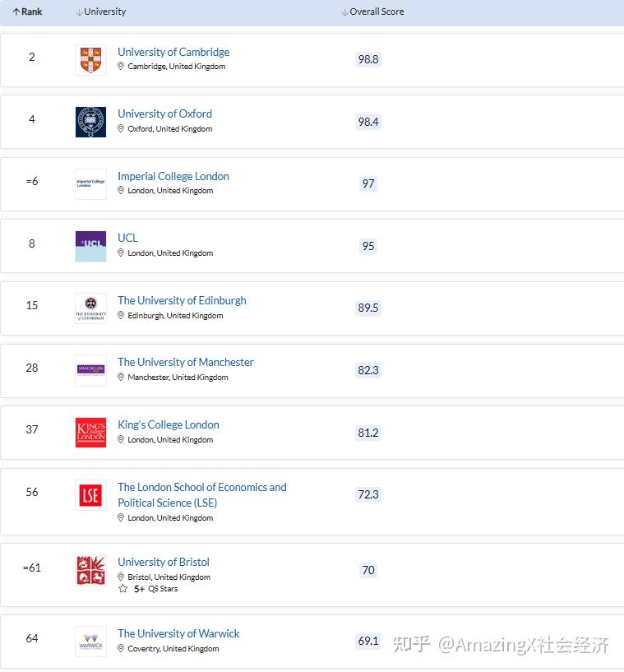The height and width of the screenshot is (672, 624).
Task: Click the =61 rank of University of Bristol
Action: [x=32, y=568]
